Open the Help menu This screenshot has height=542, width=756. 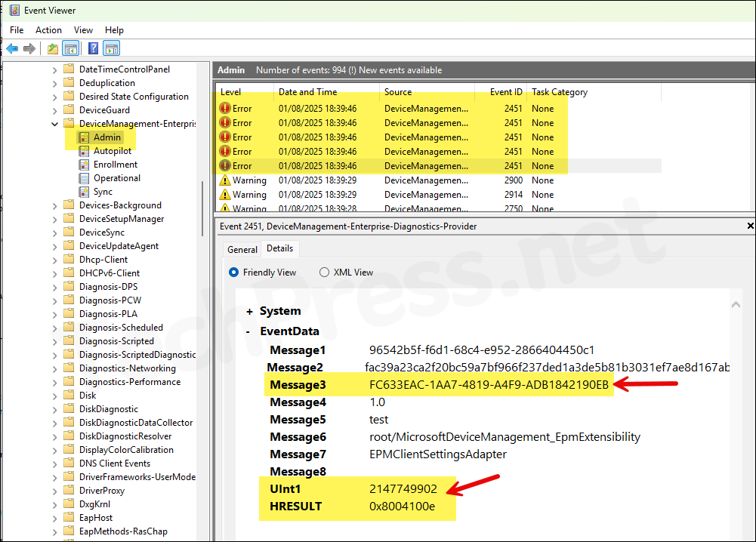(114, 30)
